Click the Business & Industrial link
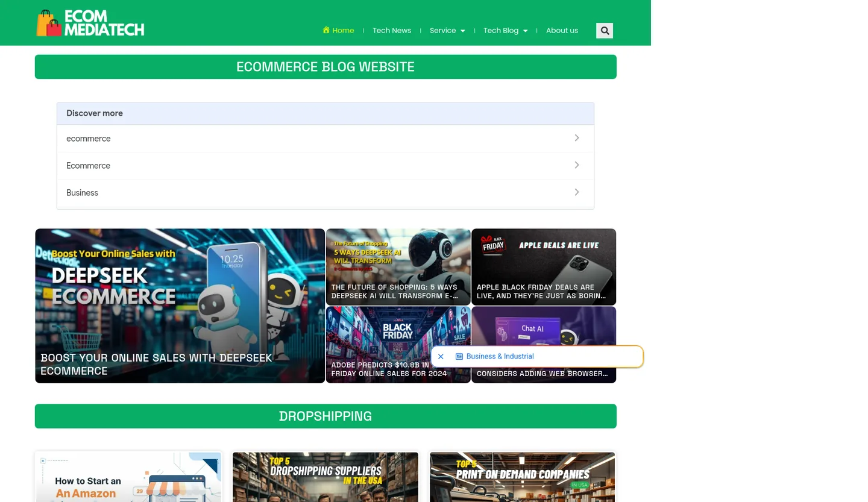Image resolution: width=868 pixels, height=502 pixels. (x=500, y=357)
